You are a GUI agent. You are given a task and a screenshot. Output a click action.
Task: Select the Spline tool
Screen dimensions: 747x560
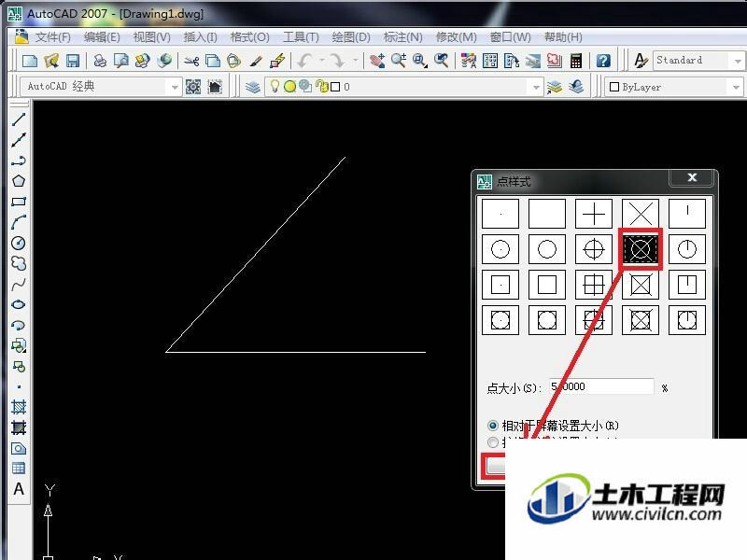click(18, 285)
